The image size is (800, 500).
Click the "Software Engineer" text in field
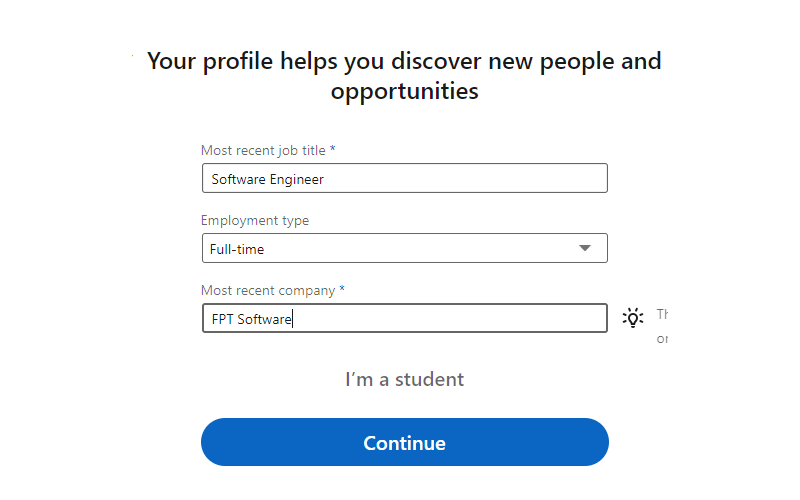click(x=267, y=180)
